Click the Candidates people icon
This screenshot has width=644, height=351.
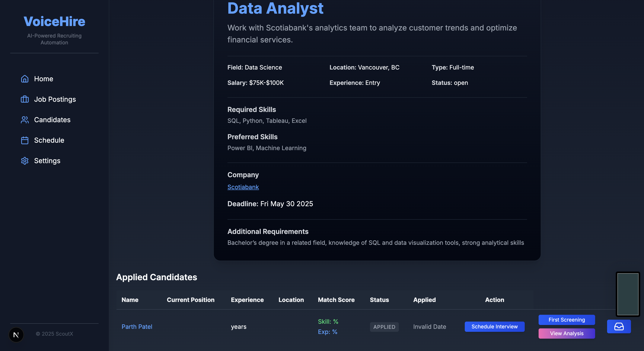tap(25, 120)
